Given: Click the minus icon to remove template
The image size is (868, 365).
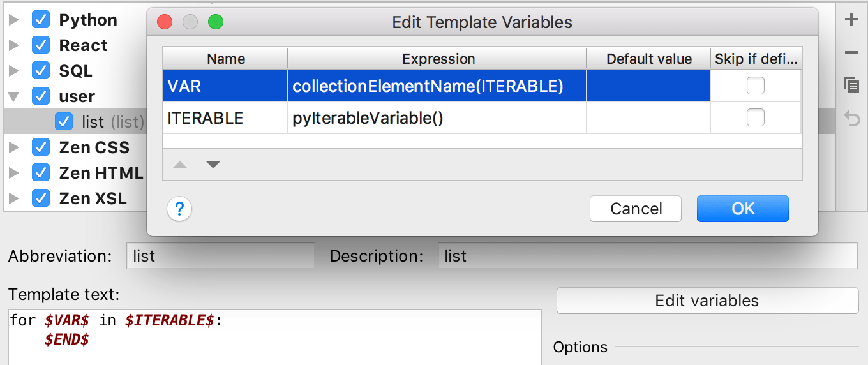Looking at the screenshot, I should 851,52.
